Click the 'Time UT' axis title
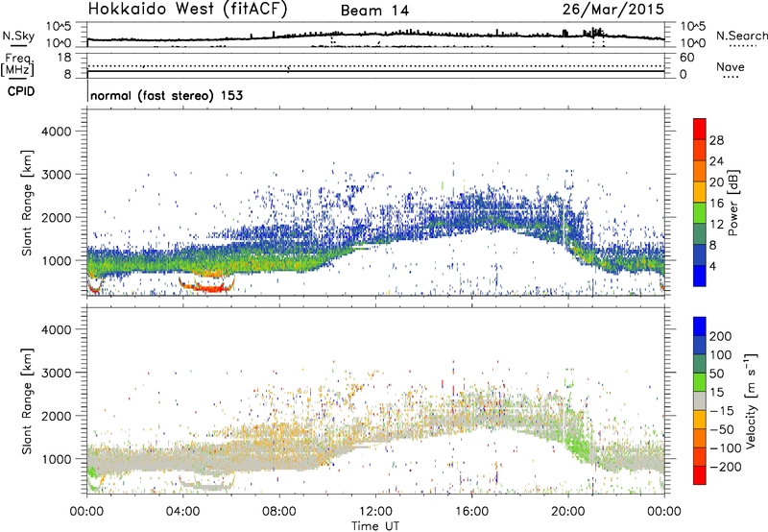The height and width of the screenshot is (532, 768). point(375,525)
